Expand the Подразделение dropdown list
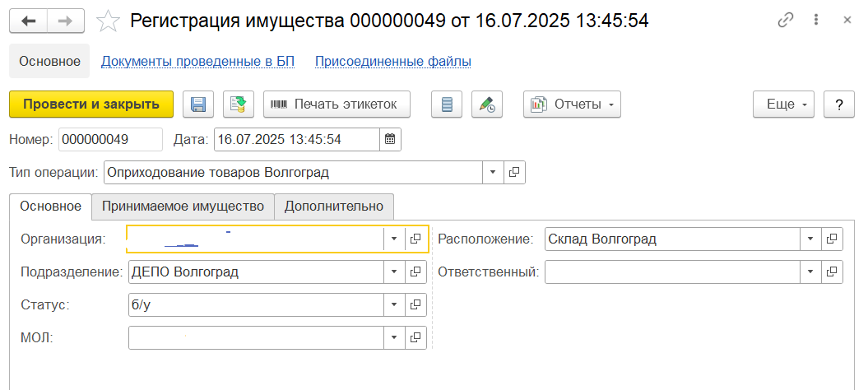This screenshot has height=390, width=868. (394, 272)
